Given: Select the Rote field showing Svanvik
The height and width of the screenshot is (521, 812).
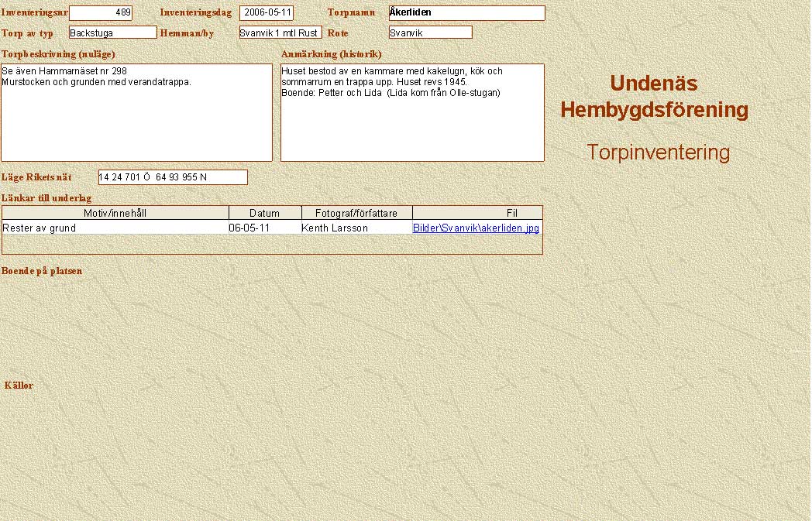Looking at the screenshot, I should (430, 33).
